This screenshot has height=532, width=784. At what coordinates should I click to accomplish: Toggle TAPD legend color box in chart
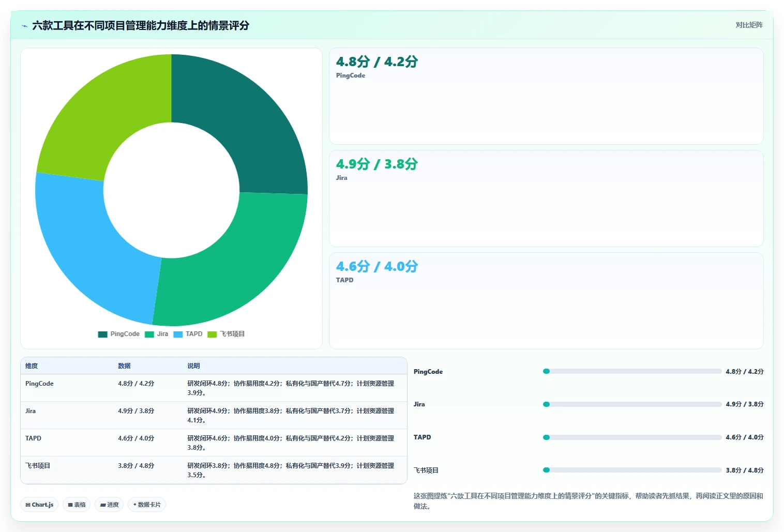click(178, 334)
